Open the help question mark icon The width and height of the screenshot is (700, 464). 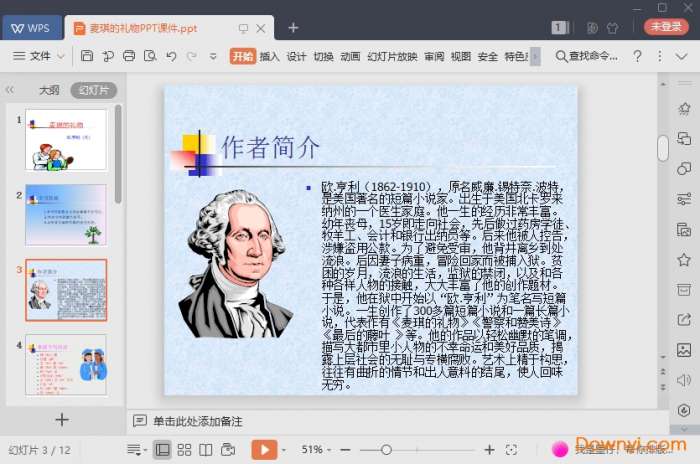[x=637, y=56]
